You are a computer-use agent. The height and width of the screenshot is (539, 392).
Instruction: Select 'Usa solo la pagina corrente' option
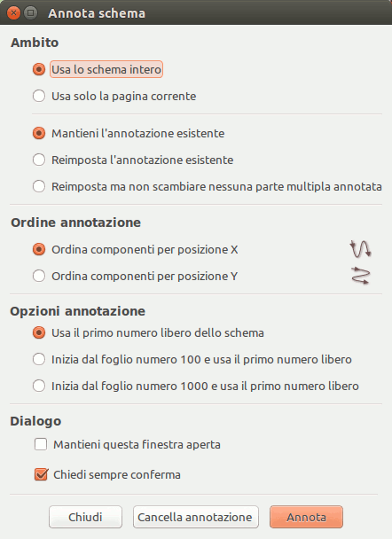coord(39,96)
